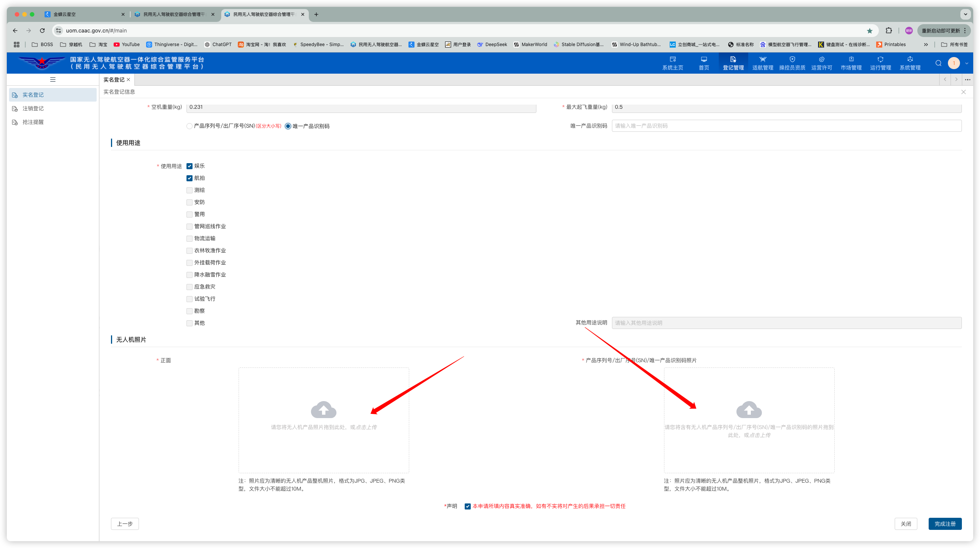Open 抢注提醒 in the left sidebar
The image size is (980, 548).
(x=33, y=122)
